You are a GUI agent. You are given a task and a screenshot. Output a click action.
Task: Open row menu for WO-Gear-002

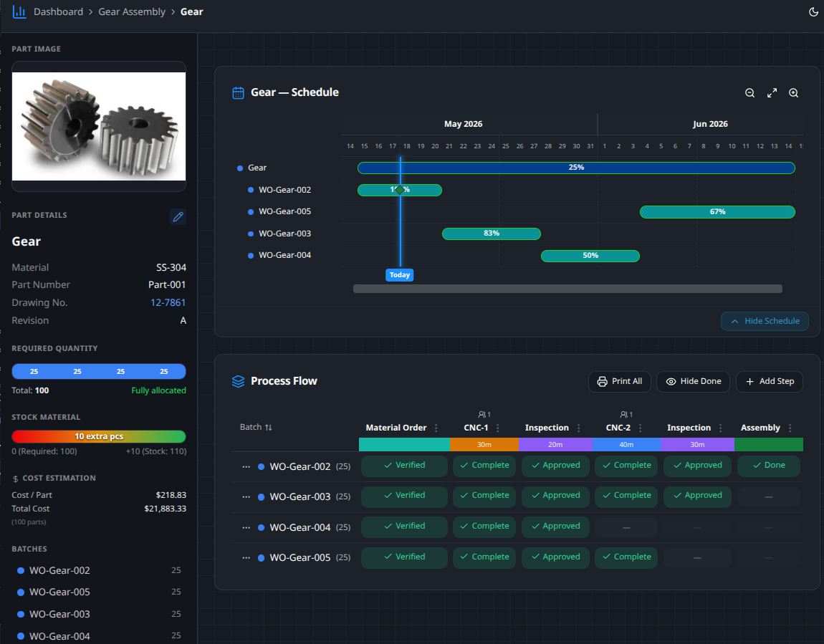[246, 466]
